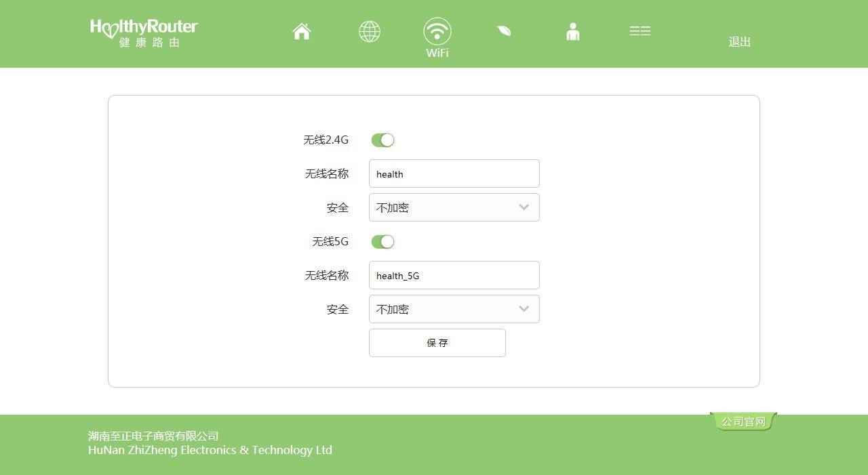Open the Home page icon

point(302,32)
